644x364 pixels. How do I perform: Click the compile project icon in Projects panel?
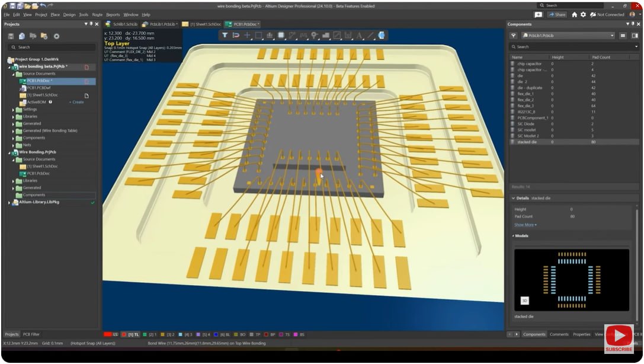(22, 36)
